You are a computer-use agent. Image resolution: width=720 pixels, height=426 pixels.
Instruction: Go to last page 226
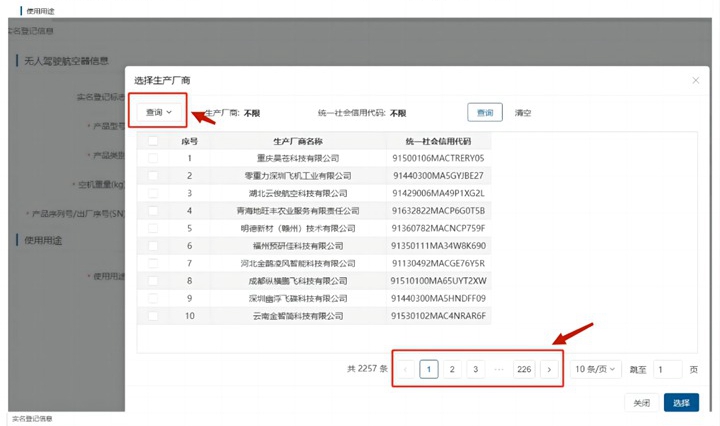[x=524, y=369]
